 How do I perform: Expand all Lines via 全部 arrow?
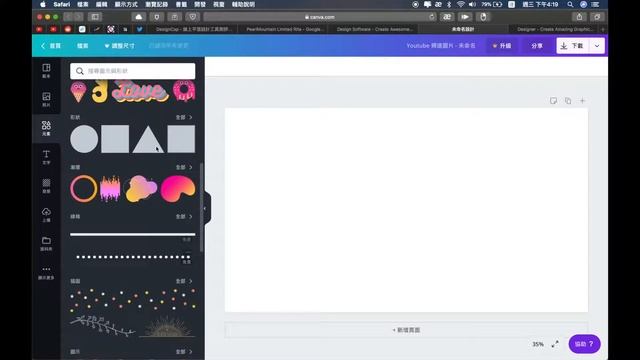pyautogui.click(x=184, y=217)
